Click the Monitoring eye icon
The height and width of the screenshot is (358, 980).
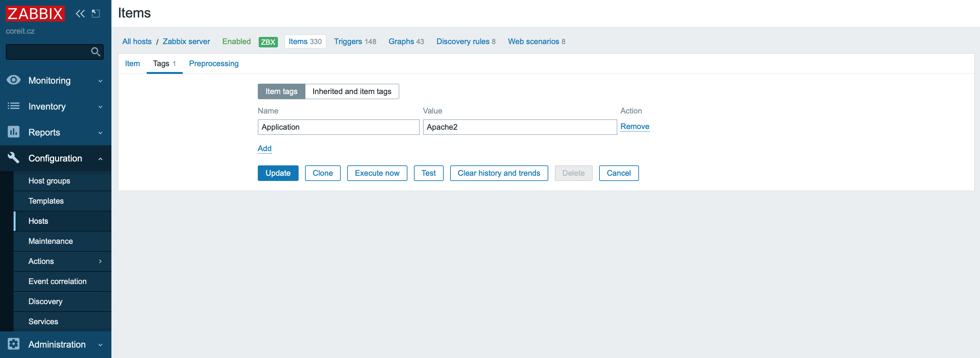tap(14, 80)
